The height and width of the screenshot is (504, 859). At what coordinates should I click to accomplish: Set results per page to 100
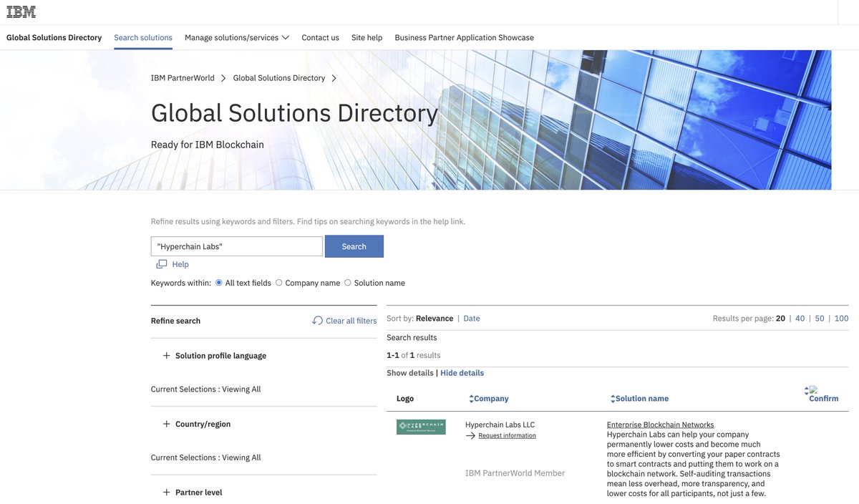tap(841, 319)
